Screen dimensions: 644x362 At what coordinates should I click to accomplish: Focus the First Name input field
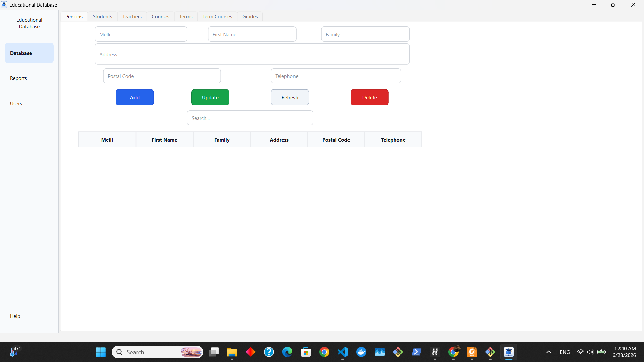click(x=252, y=34)
